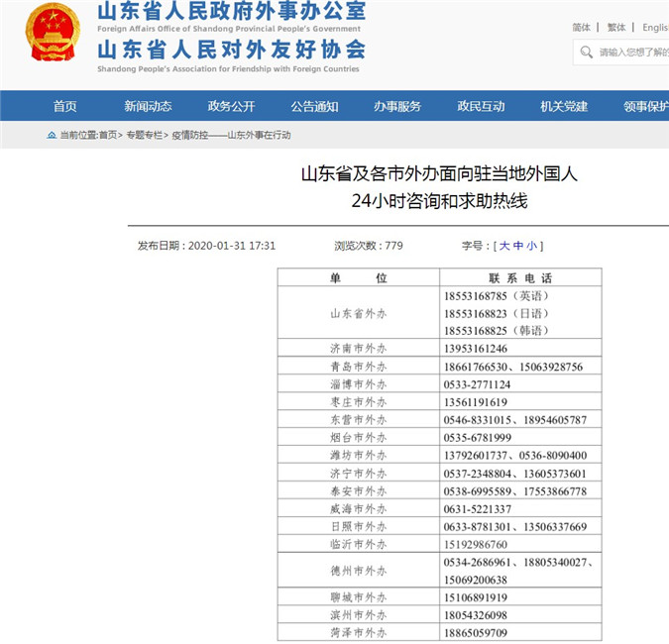Viewport: 669px width, 644px height.
Task: Click the 潍坊市外办 cell
Action: (x=359, y=455)
